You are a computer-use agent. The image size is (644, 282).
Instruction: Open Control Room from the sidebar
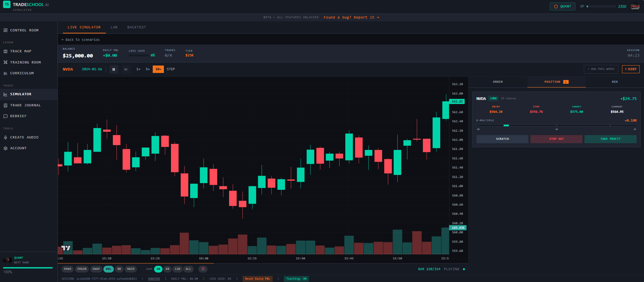point(29,30)
